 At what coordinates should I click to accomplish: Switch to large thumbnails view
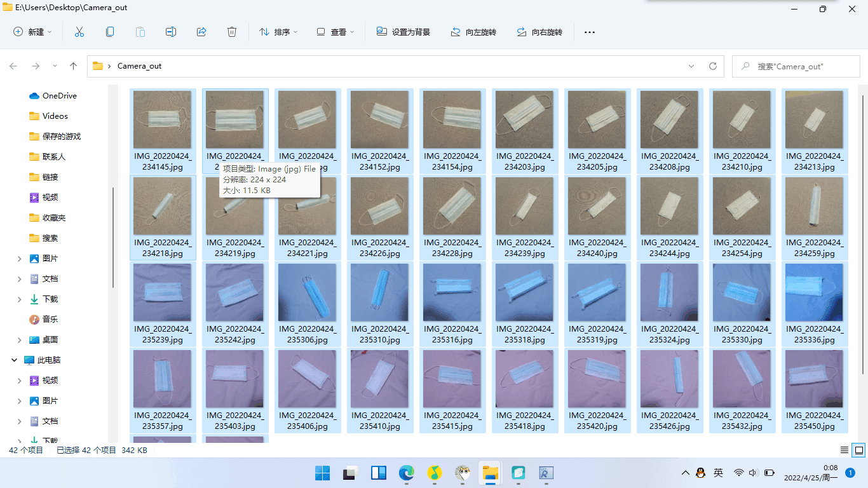click(x=859, y=450)
